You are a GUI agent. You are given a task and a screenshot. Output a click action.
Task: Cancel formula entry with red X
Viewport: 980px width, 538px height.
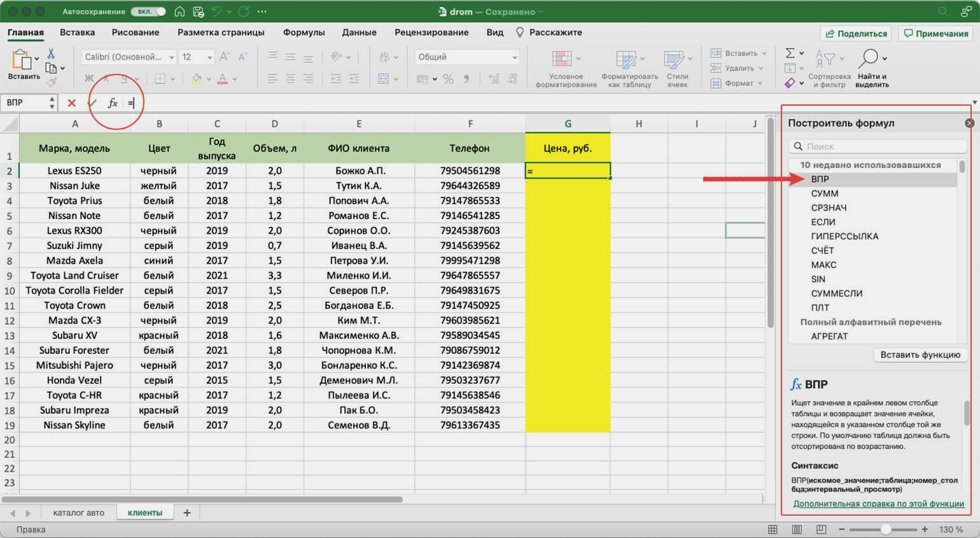(71, 103)
